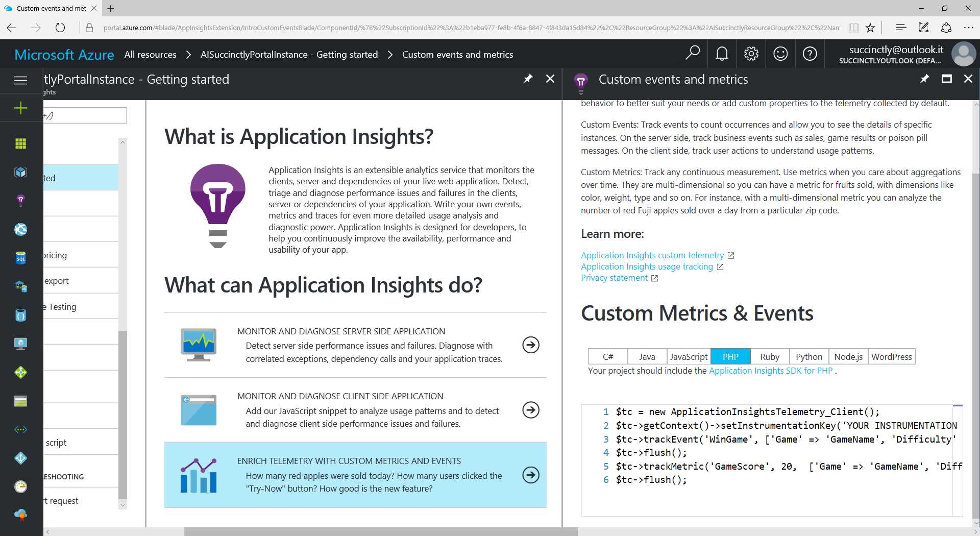Open the pricing menu item

(81, 255)
